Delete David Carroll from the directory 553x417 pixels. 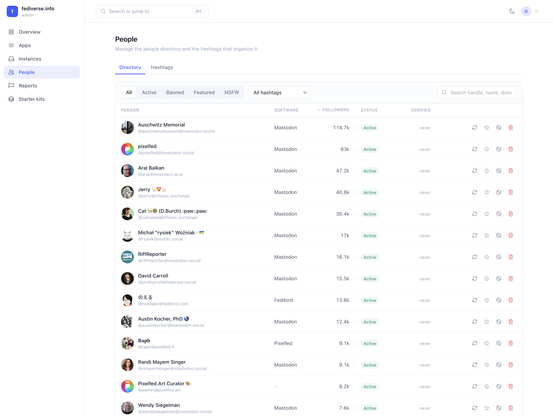(x=510, y=278)
